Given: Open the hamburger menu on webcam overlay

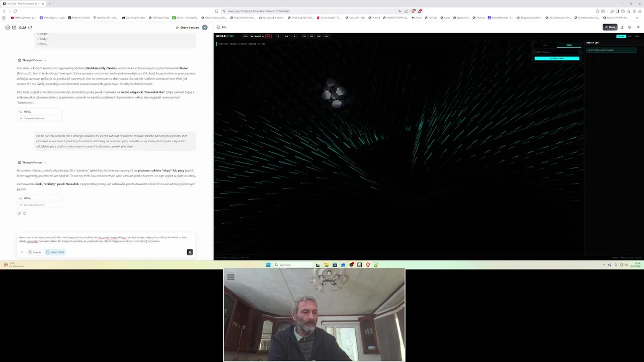Looking at the screenshot, I should (x=230, y=276).
